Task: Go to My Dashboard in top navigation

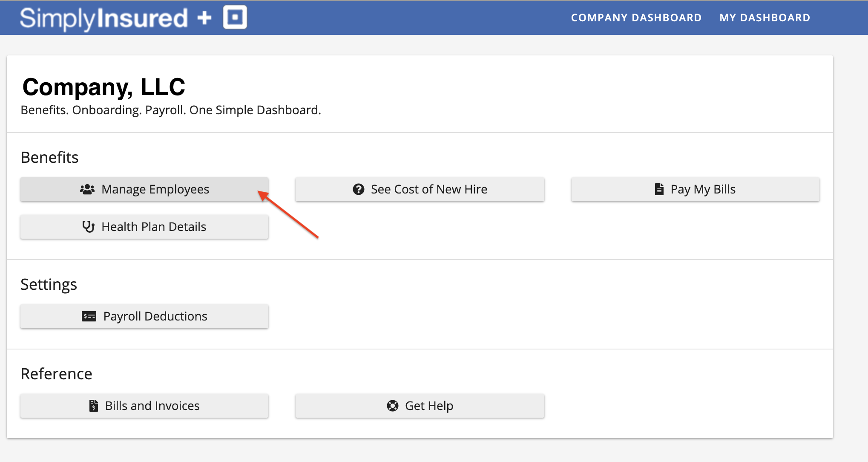Action: point(765,18)
